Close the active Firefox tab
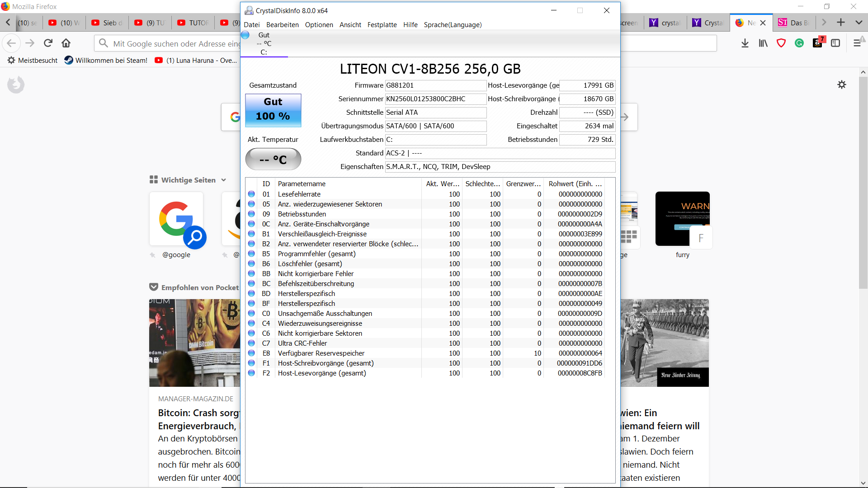 (x=763, y=23)
